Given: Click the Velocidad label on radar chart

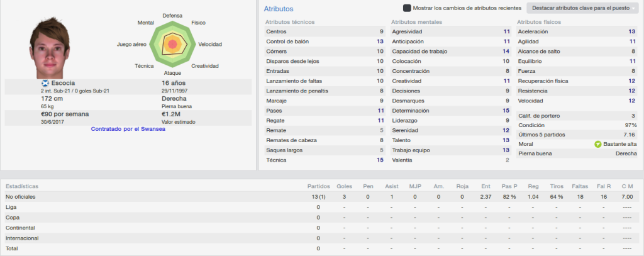Looking at the screenshot, I should (x=210, y=45).
